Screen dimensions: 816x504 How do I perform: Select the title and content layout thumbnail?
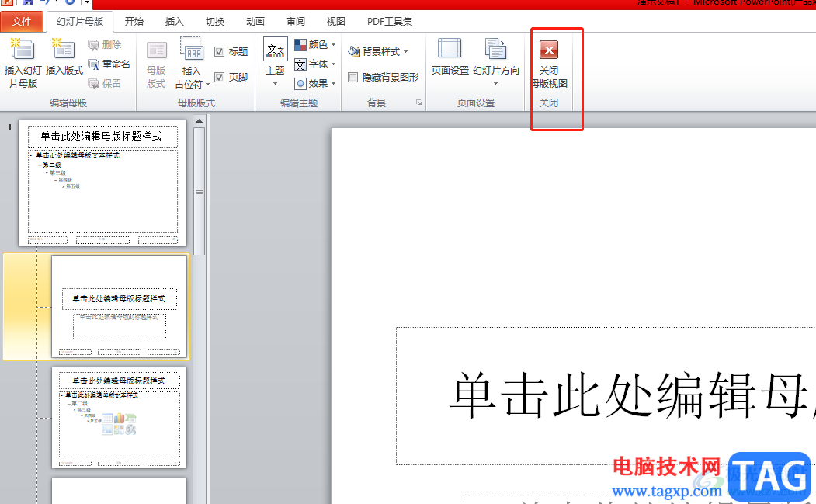tap(119, 418)
